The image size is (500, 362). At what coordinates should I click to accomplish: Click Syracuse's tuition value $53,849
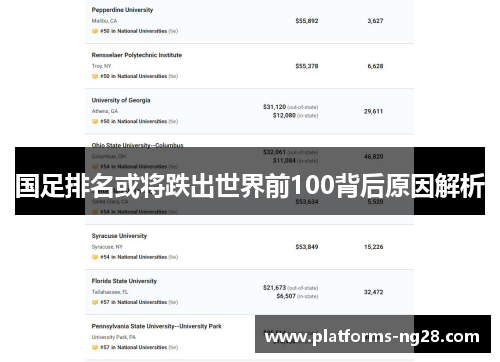[x=307, y=247]
